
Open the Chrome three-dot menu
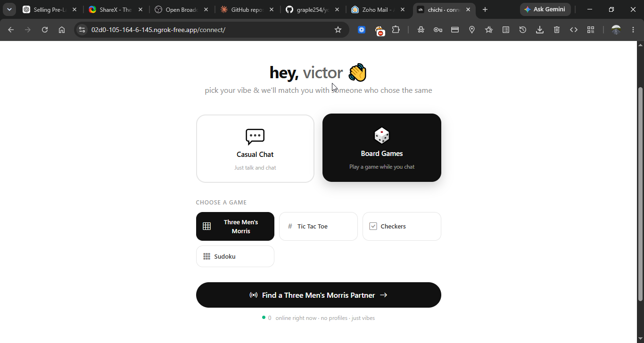click(633, 30)
